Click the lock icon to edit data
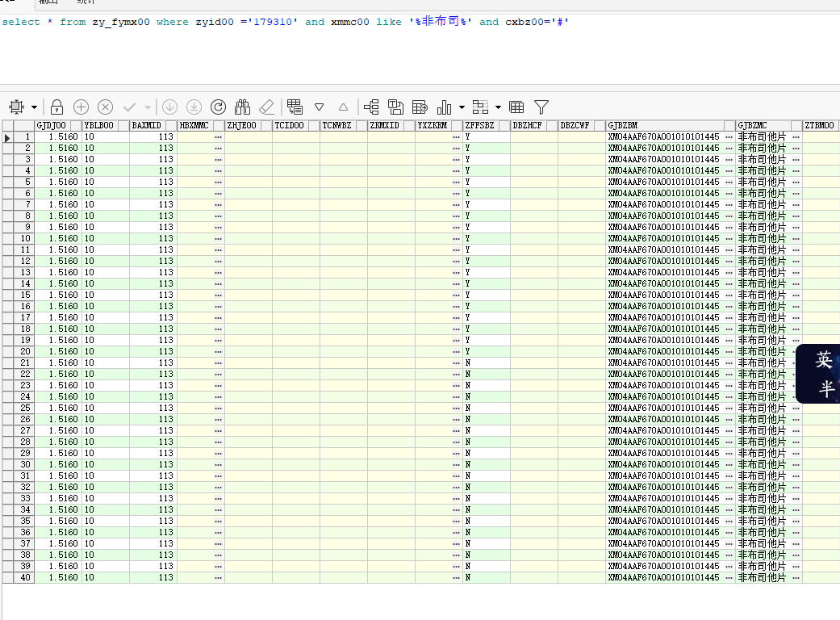 (x=57, y=107)
